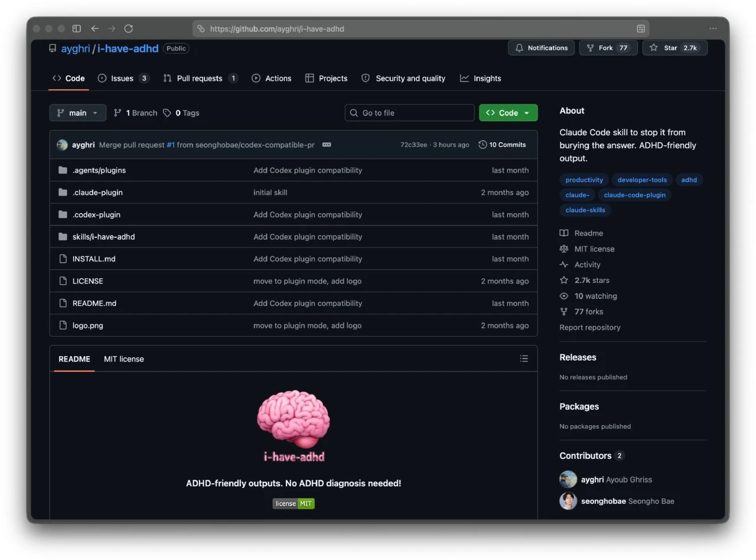This screenshot has width=756, height=560.
Task: Open the Readme link in About
Action: [582, 233]
